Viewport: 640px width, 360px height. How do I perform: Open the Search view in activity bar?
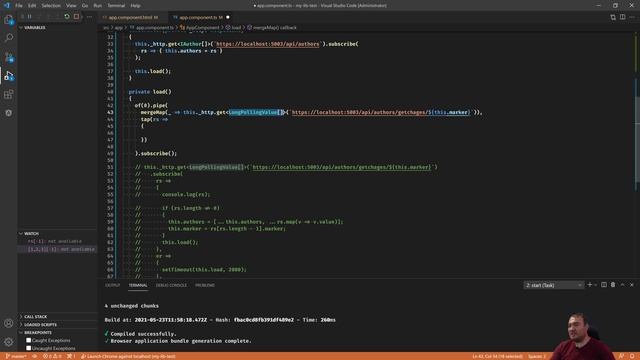coord(9,38)
